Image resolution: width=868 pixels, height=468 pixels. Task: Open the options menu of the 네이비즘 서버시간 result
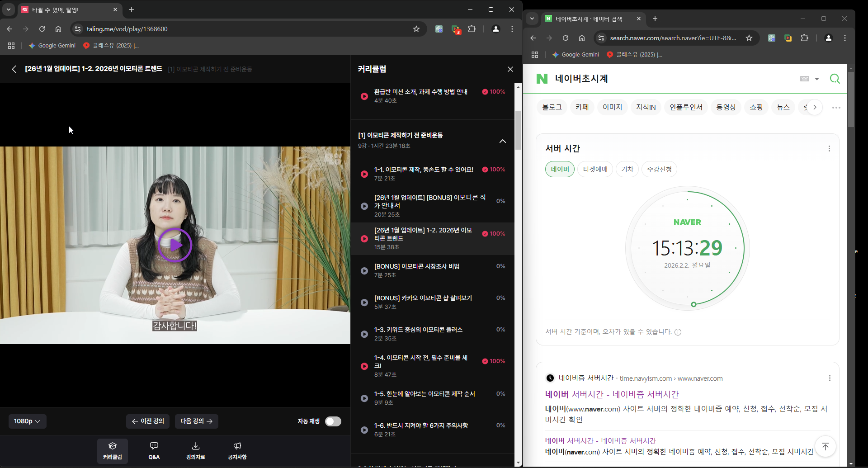(x=830, y=378)
